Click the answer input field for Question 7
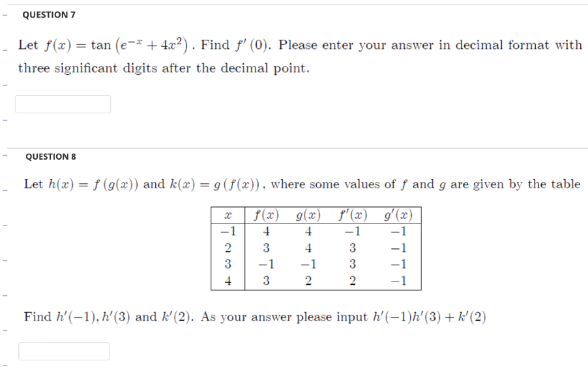This screenshot has height=391, width=588. coord(63,104)
